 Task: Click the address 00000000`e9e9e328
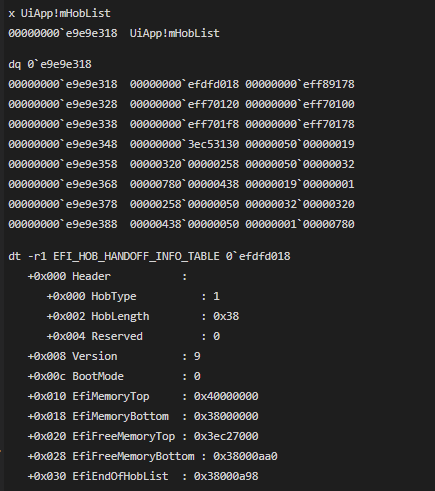(63, 104)
